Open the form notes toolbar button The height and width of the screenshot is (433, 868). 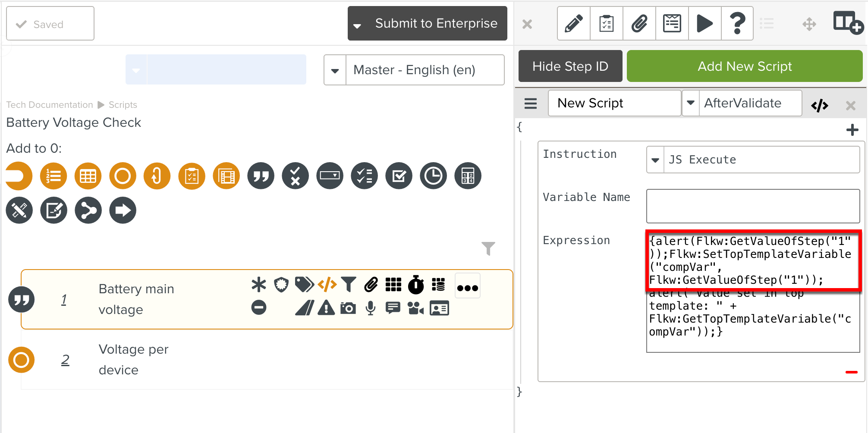tap(672, 23)
